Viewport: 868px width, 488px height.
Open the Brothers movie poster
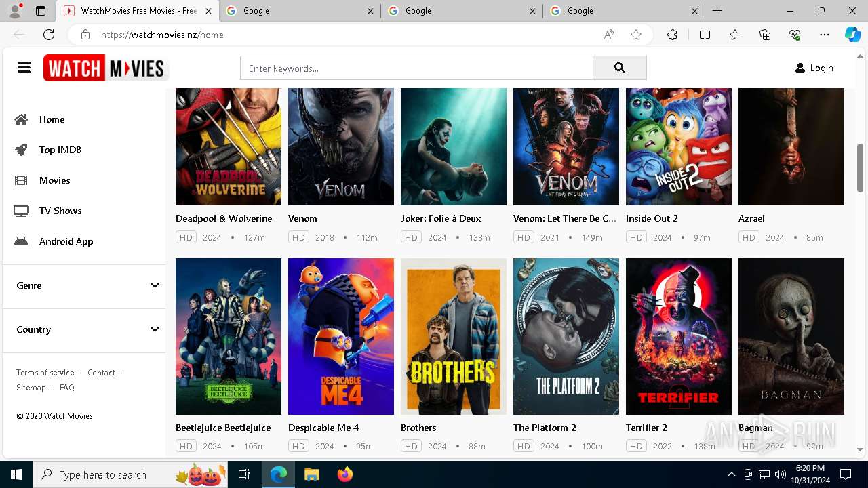click(454, 336)
